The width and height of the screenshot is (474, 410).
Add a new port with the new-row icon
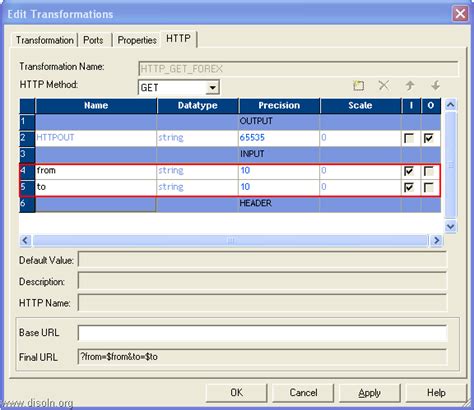[x=358, y=86]
